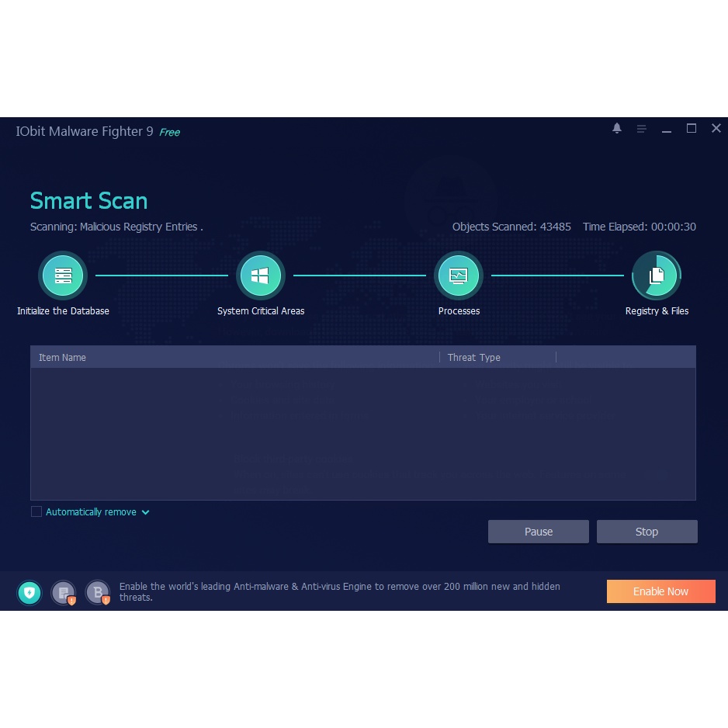Viewport: 728px width, 728px height.
Task: Click the Anti-malware engine promo message
Action: 339,591
